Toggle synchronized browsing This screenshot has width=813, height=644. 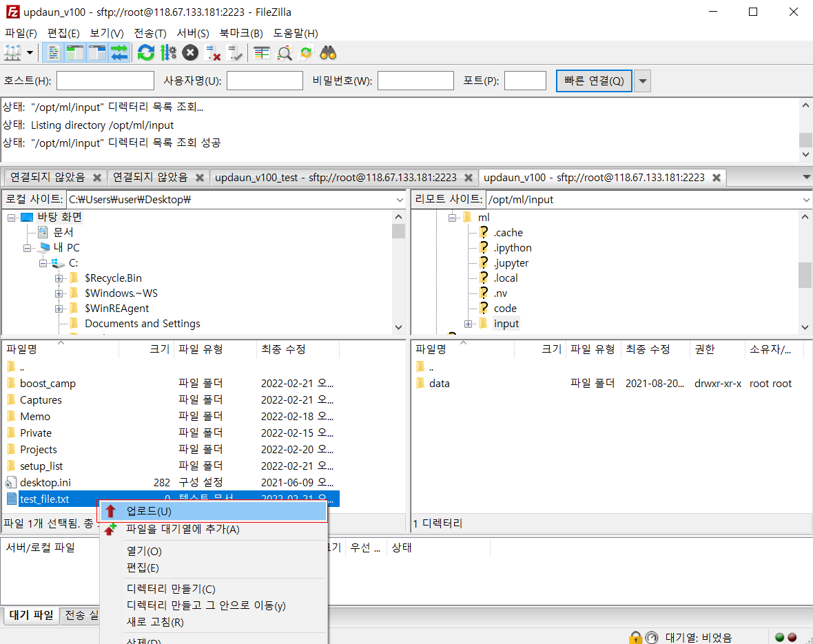point(306,53)
